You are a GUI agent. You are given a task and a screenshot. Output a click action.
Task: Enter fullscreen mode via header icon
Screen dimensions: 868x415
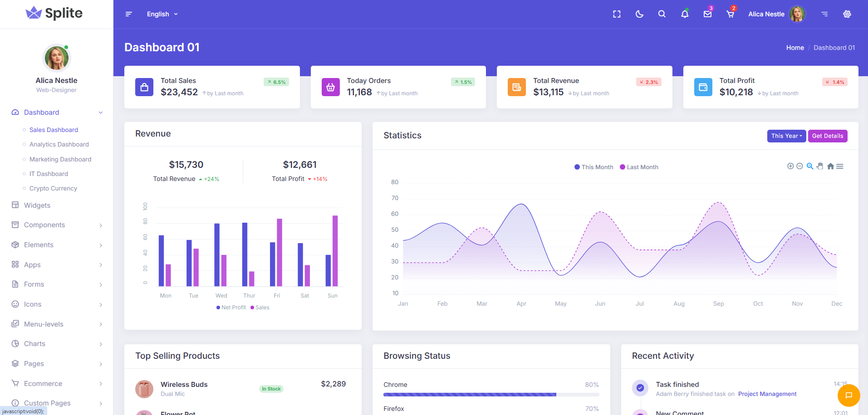click(x=617, y=14)
